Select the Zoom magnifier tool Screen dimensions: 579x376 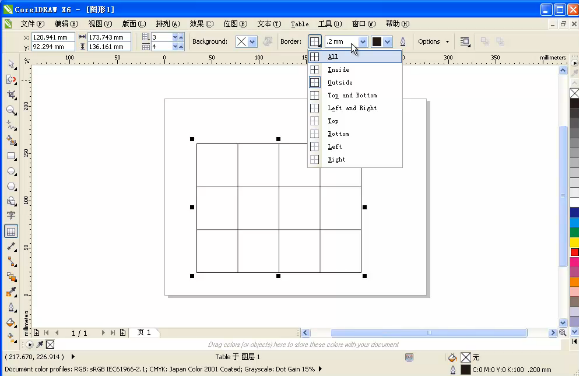11,110
